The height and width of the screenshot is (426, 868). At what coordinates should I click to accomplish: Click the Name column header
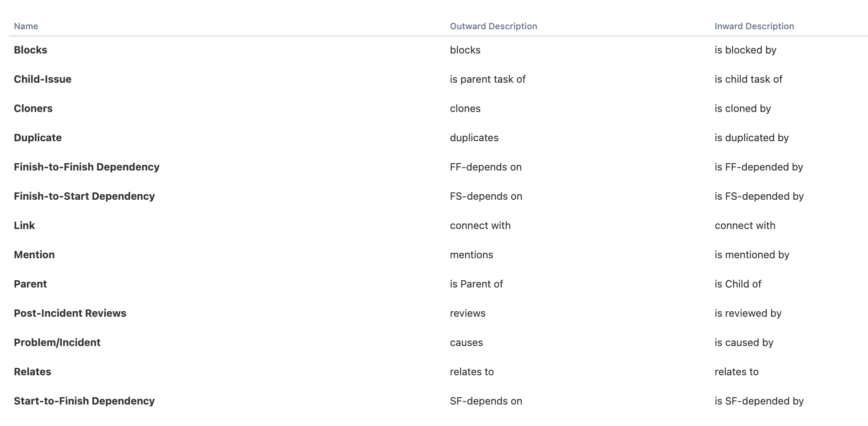coord(26,26)
